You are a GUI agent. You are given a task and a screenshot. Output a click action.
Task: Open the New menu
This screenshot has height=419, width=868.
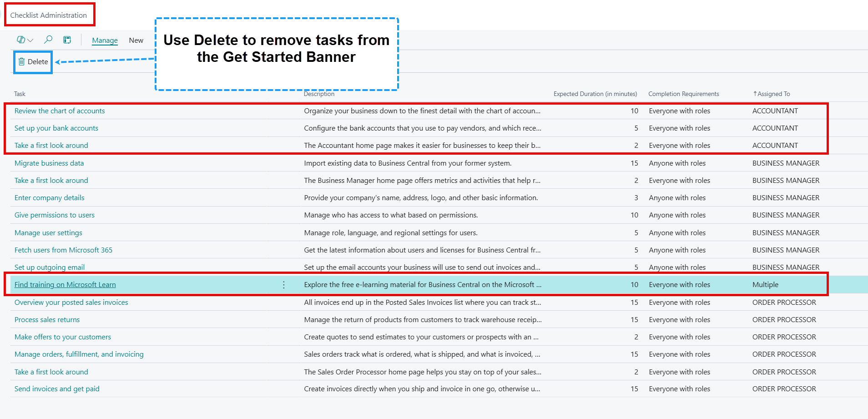(136, 40)
